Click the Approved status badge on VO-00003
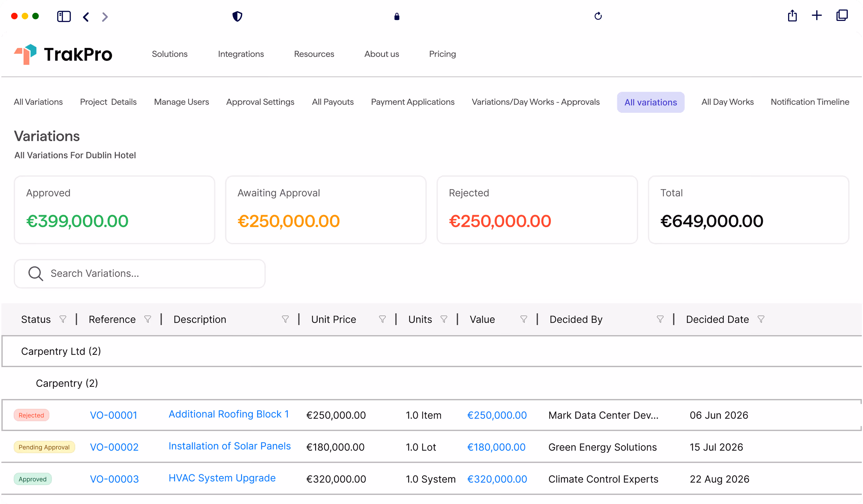This screenshot has height=504, width=863. click(x=32, y=479)
